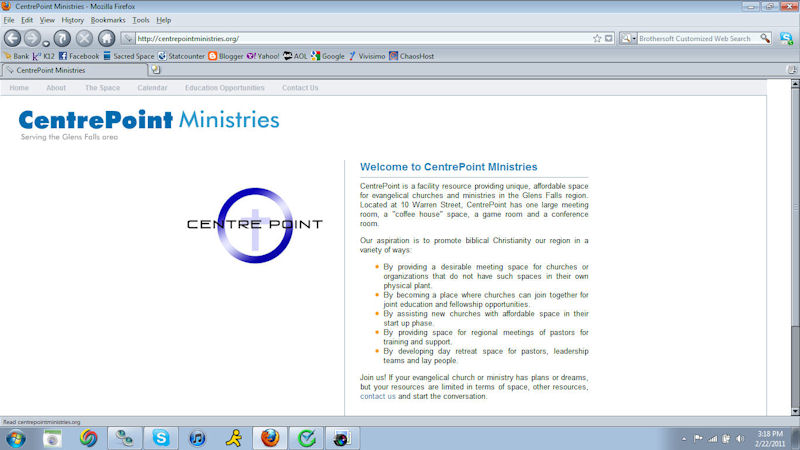Screen dimensions: 800x450
Task: Open the new tab button
Action: coord(156,70)
